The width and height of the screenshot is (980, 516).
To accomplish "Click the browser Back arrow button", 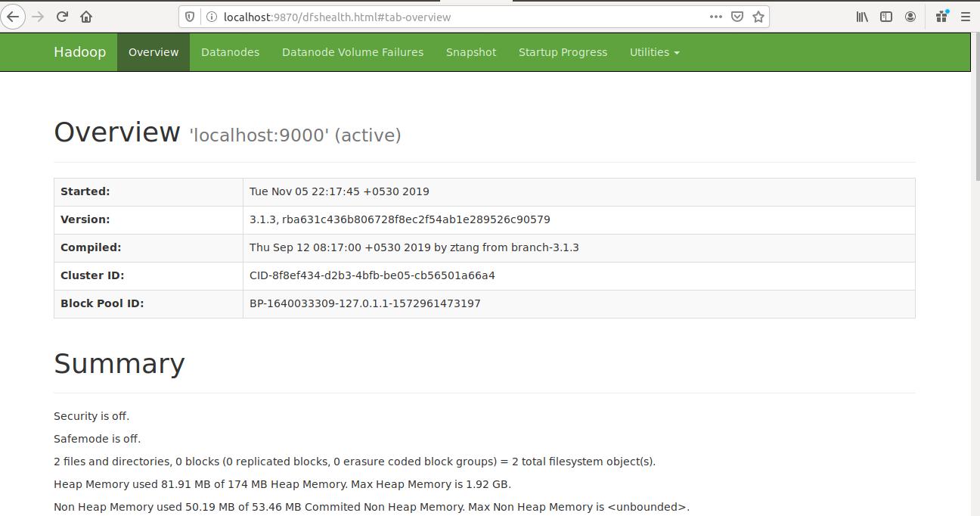I will click(x=13, y=17).
